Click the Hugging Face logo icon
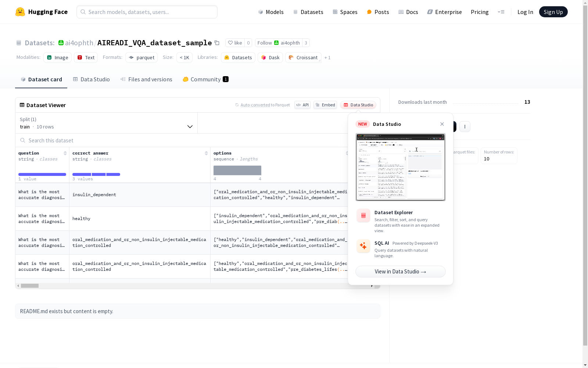 [x=20, y=12]
